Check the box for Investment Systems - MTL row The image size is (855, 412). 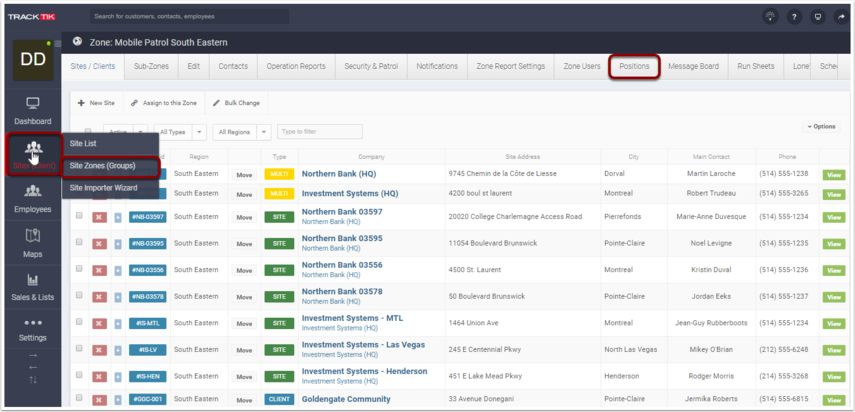tap(79, 322)
